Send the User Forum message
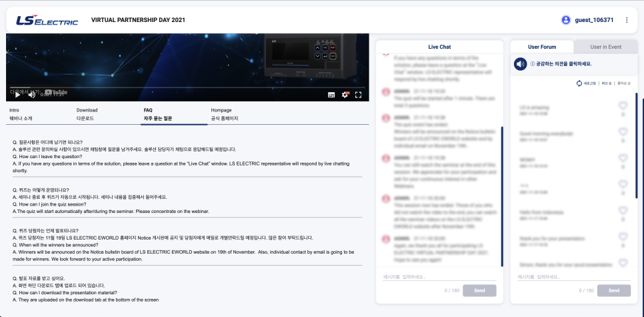Screen dimensions: 644x317 click(613, 290)
